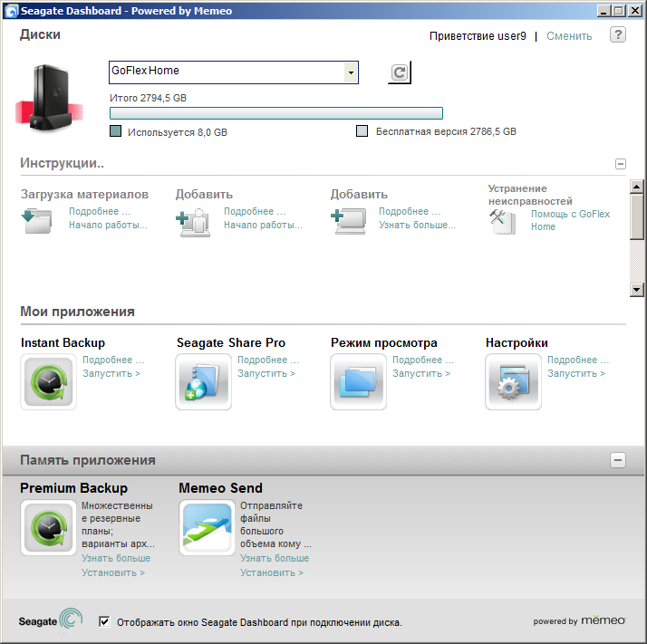Image resolution: width=647 pixels, height=644 pixels.
Task: Click the Premium Backup heading
Action: click(x=74, y=488)
